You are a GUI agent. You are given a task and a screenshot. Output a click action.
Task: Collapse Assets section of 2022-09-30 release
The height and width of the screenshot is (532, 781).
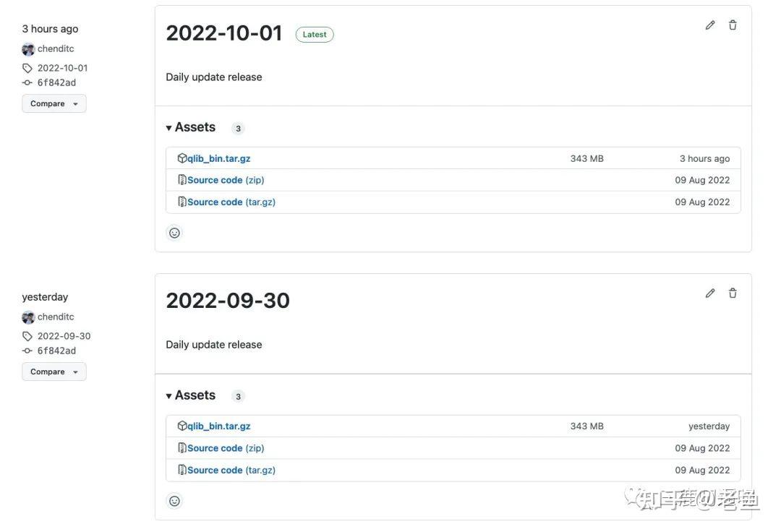(191, 395)
